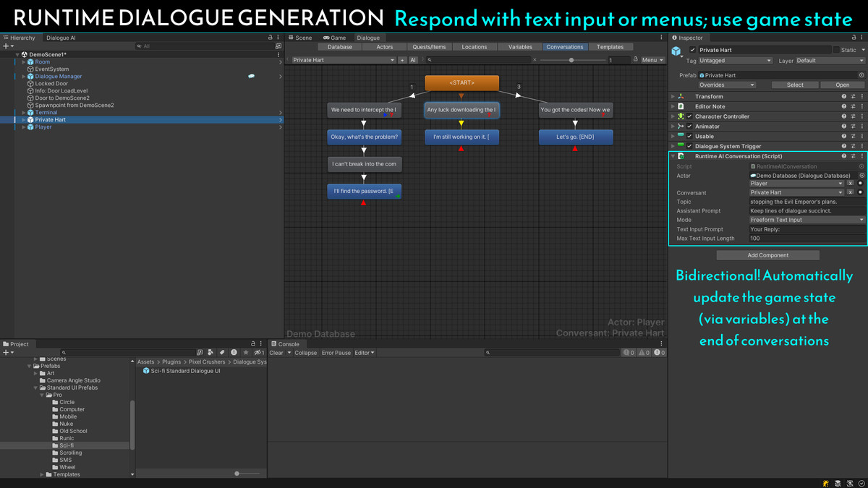Select the START node in conversation graph
This screenshot has width=868, height=488.
click(x=461, y=83)
